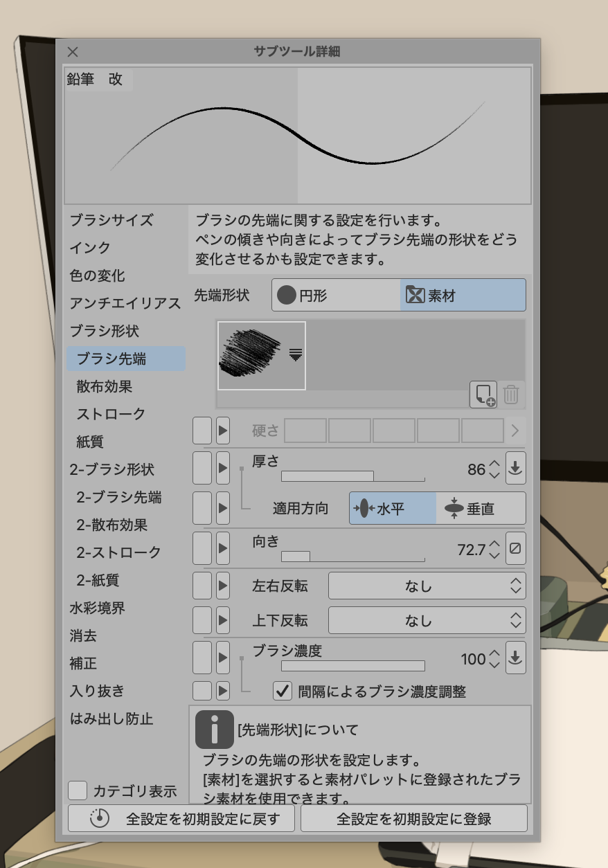Toggle 間隔によるブラシ濃度調整 checkbox
The image size is (608, 868).
point(283,691)
